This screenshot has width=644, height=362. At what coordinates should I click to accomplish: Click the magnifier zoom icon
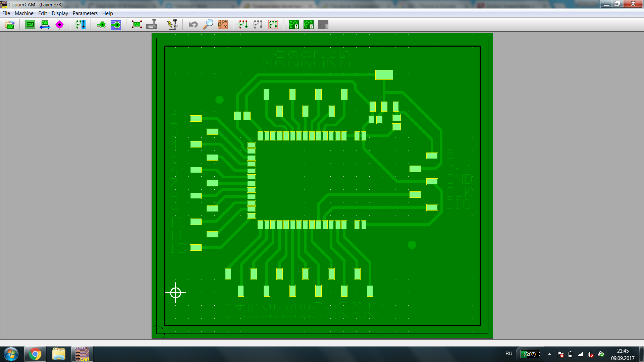coord(208,24)
